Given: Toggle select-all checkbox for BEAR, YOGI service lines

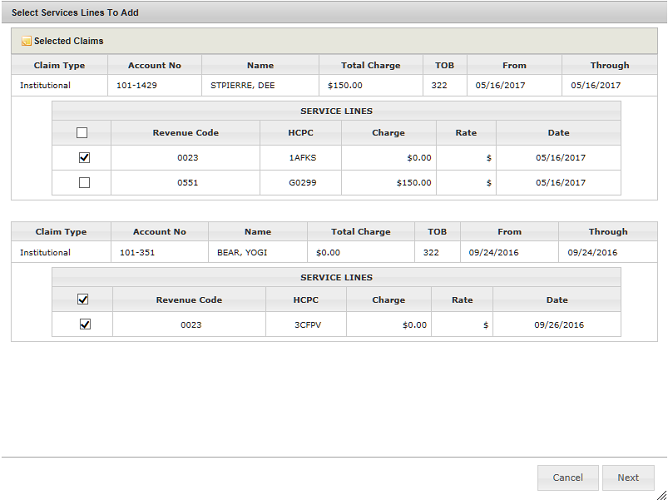Looking at the screenshot, I should (83, 299).
